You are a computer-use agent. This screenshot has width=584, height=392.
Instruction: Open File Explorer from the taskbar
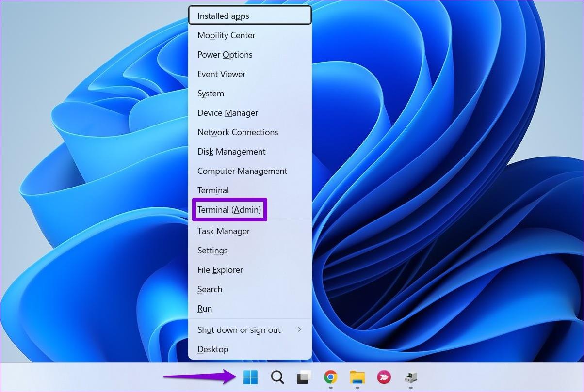pos(357,377)
